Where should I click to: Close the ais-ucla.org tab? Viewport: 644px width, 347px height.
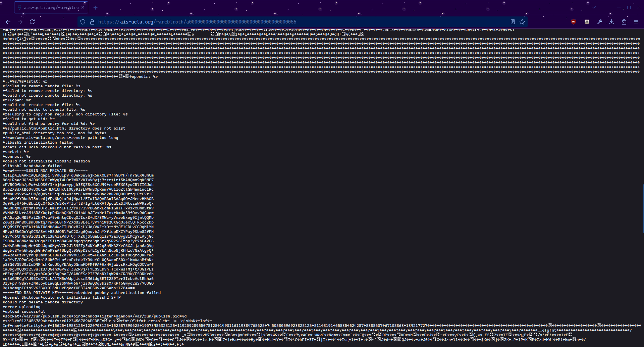coord(83,7)
